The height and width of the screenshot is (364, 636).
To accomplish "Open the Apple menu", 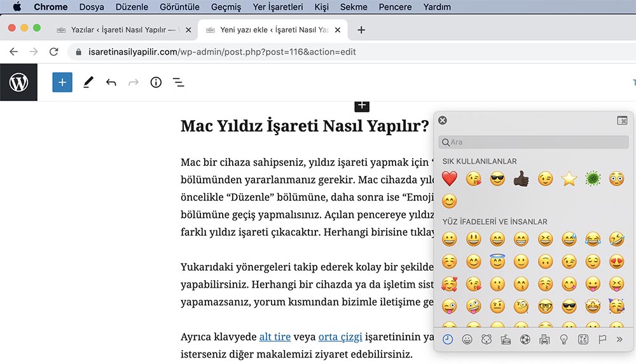I will tap(17, 7).
